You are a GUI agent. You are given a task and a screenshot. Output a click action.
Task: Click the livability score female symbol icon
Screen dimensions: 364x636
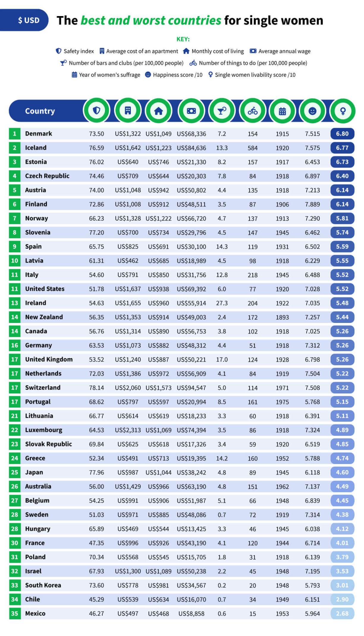click(x=343, y=111)
